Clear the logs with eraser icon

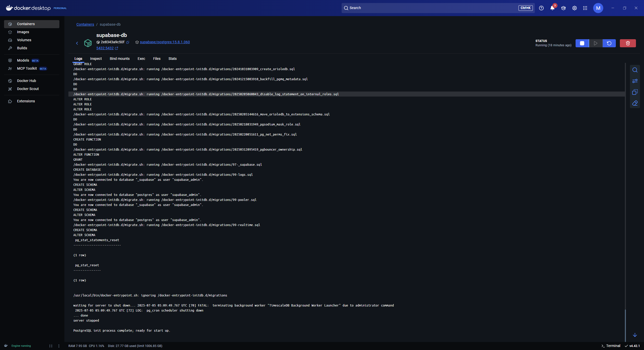pyautogui.click(x=635, y=103)
